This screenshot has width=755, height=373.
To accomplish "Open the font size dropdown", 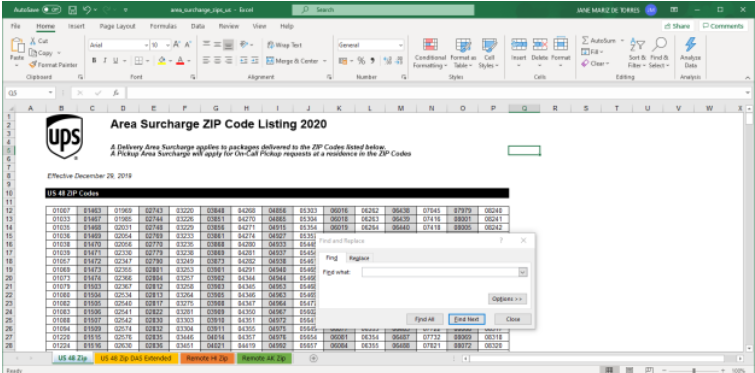I will (x=168, y=45).
